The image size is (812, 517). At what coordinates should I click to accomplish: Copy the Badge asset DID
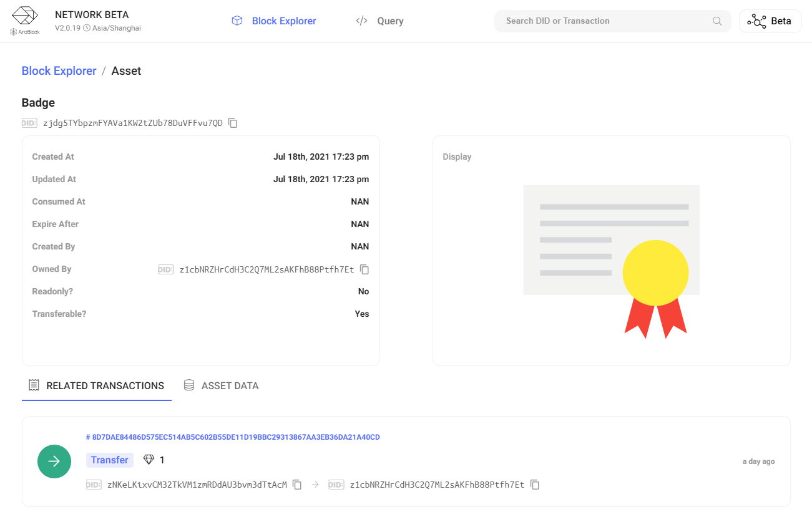tap(233, 123)
